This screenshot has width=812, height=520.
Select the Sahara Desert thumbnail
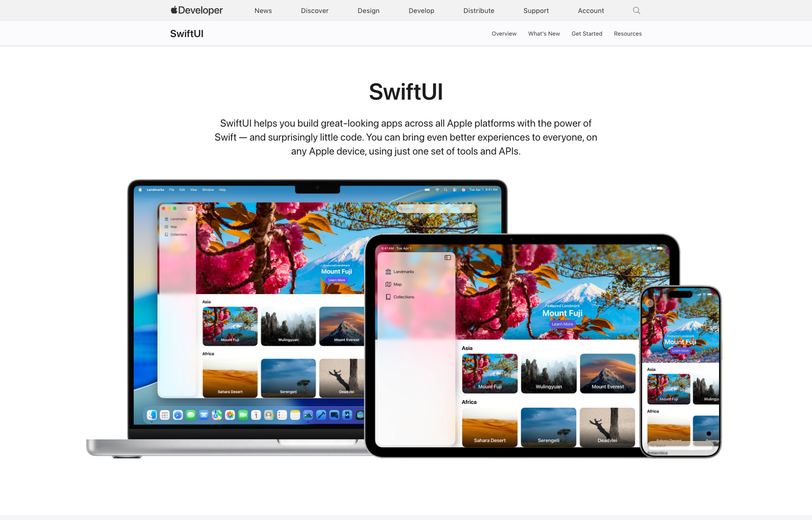[x=230, y=378]
